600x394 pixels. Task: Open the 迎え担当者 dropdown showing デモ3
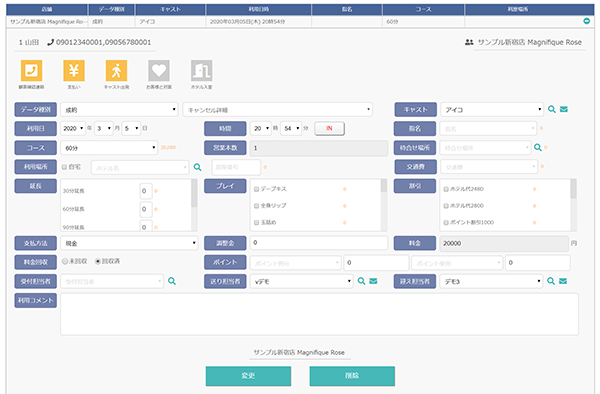coord(491,281)
